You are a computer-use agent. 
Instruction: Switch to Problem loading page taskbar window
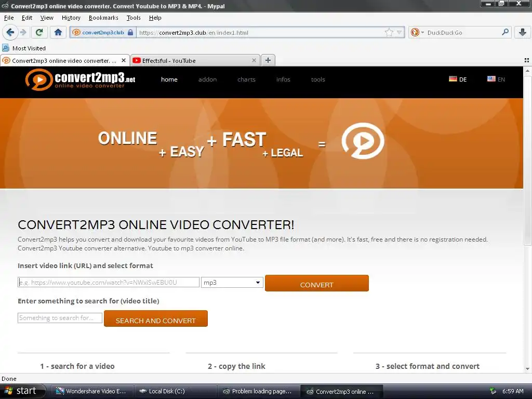coord(258,391)
